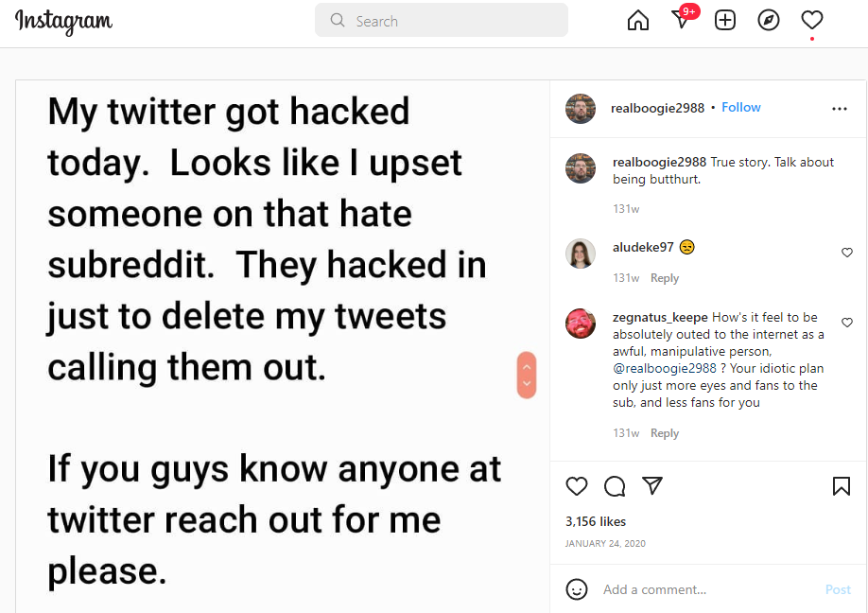Save post with bookmark icon
The width and height of the screenshot is (868, 613).
[x=841, y=486]
